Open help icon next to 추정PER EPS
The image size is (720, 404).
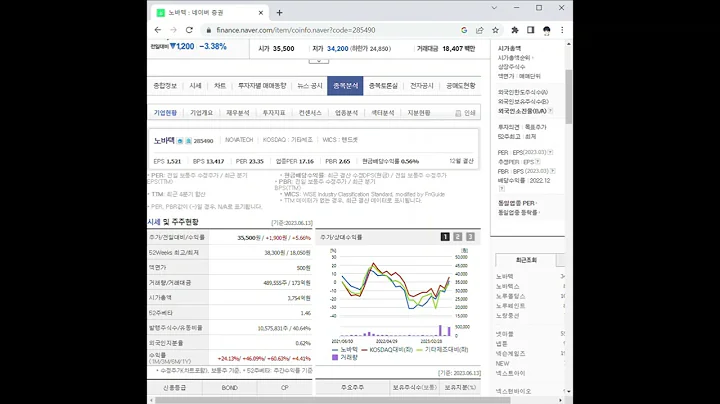tap(538, 162)
